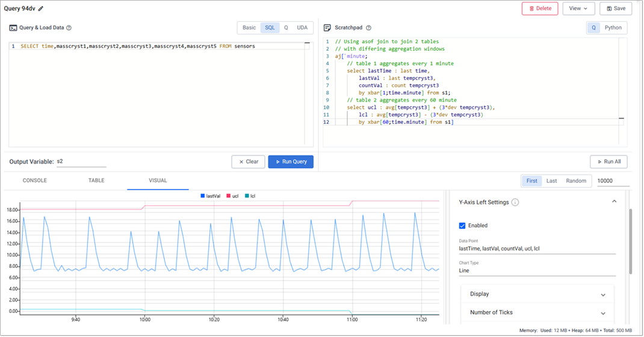The width and height of the screenshot is (644, 337).
Task: Click the ucl legend marker
Action: point(229,196)
